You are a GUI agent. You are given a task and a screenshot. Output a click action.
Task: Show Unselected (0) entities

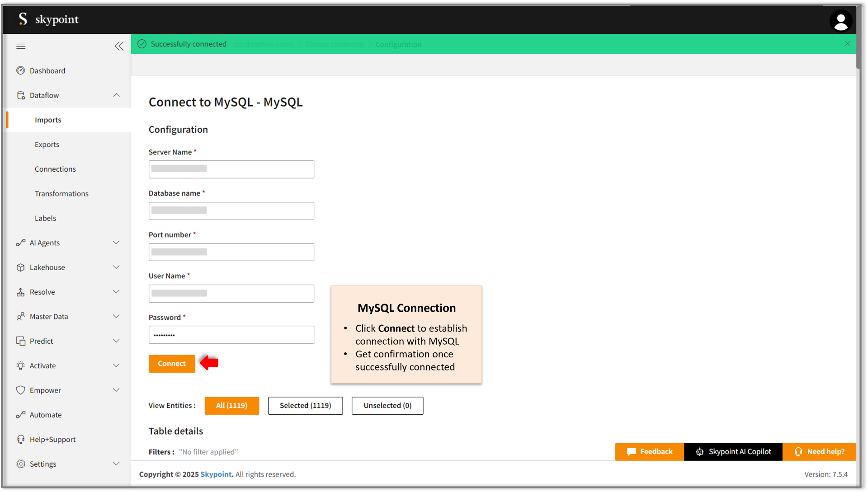click(x=387, y=405)
